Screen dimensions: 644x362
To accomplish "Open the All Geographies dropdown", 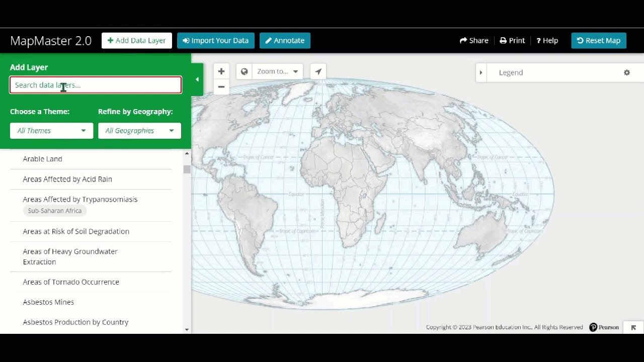I will pos(139,131).
